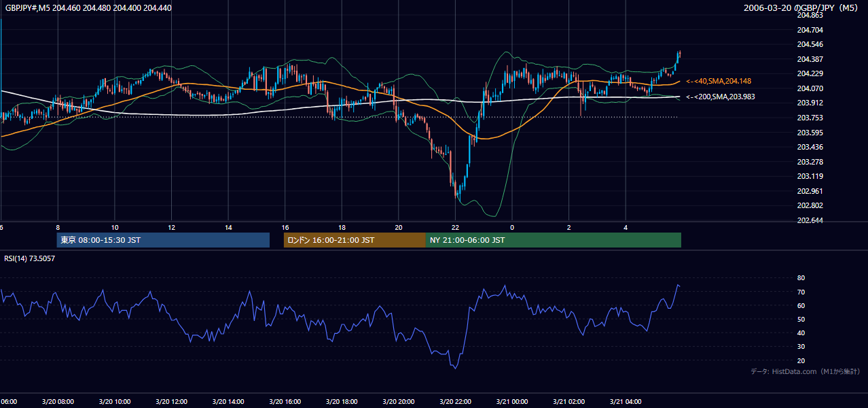
Task: Click price axis value 204.546
Action: coord(809,44)
